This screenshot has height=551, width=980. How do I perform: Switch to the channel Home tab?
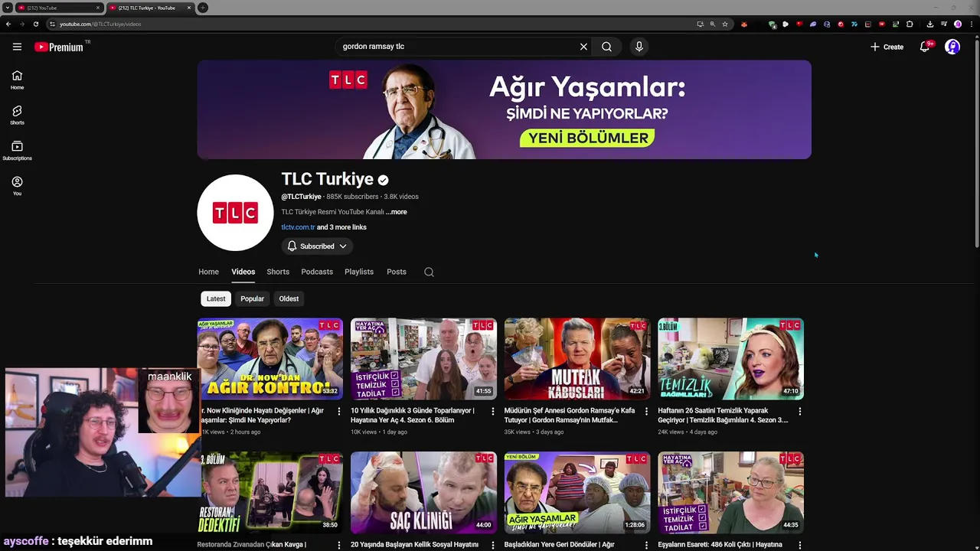(x=208, y=272)
